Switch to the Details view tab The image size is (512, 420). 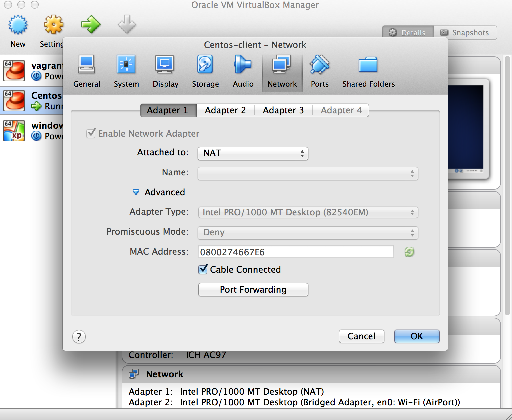408,33
